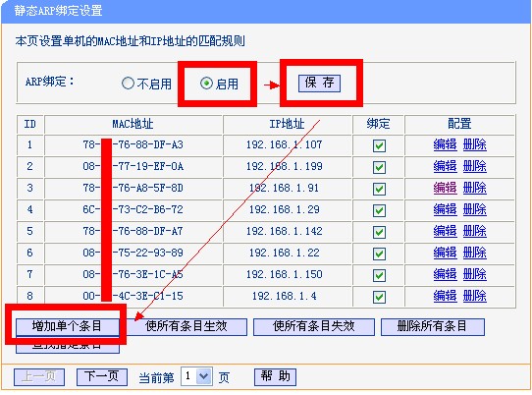Click the 保存 button
Viewport: 532px width, 395px height.
[319, 83]
